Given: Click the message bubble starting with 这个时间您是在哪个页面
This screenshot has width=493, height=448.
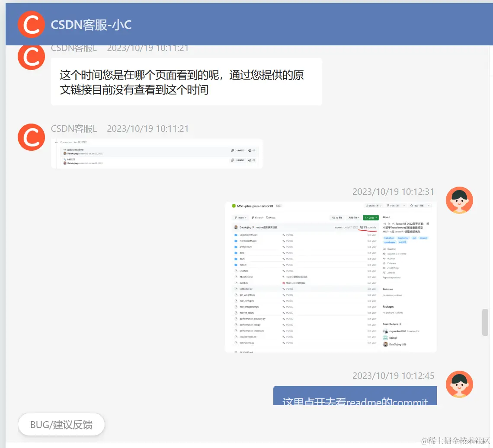Looking at the screenshot, I should 186,82.
